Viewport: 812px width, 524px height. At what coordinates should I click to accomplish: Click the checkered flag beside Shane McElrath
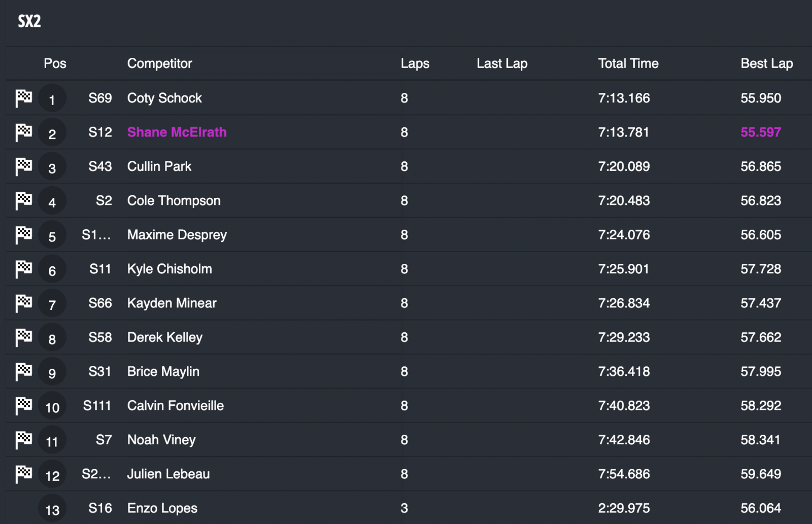tap(23, 132)
